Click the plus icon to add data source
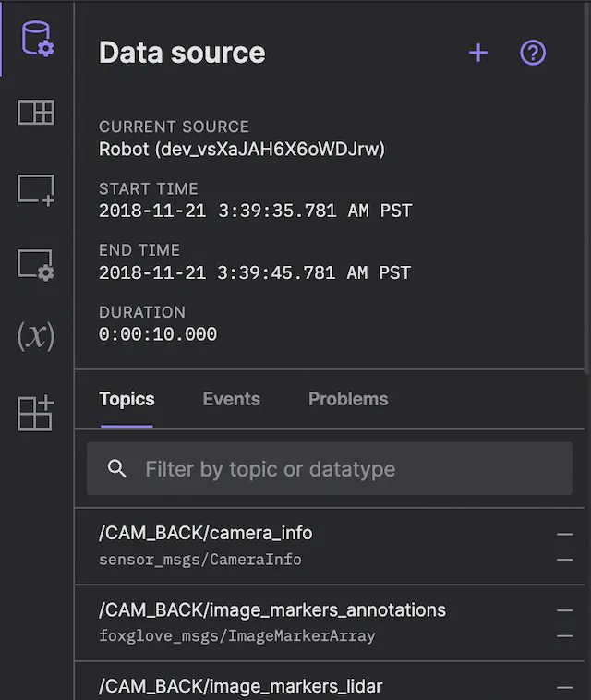591x700 pixels. tap(477, 54)
